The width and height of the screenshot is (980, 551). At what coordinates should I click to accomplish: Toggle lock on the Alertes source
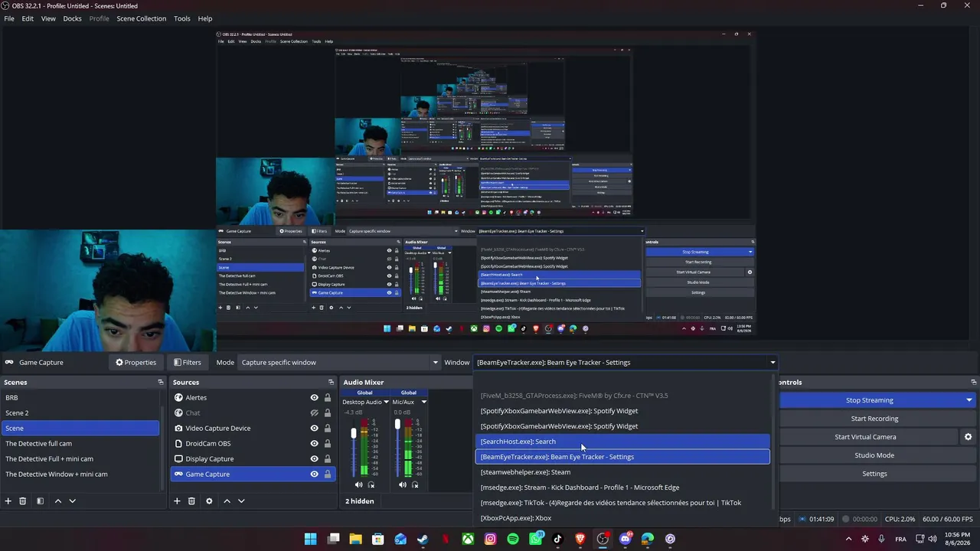(328, 398)
